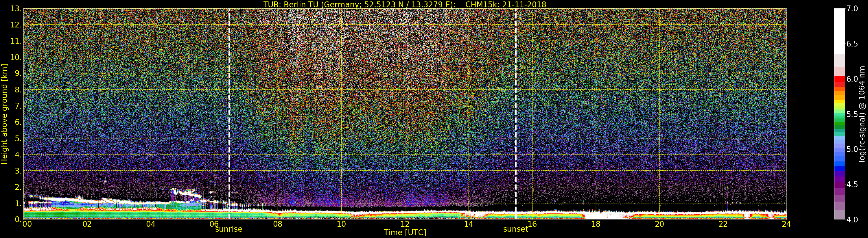Click the '04' time axis tick label
868x238 pixels.
[151, 224]
